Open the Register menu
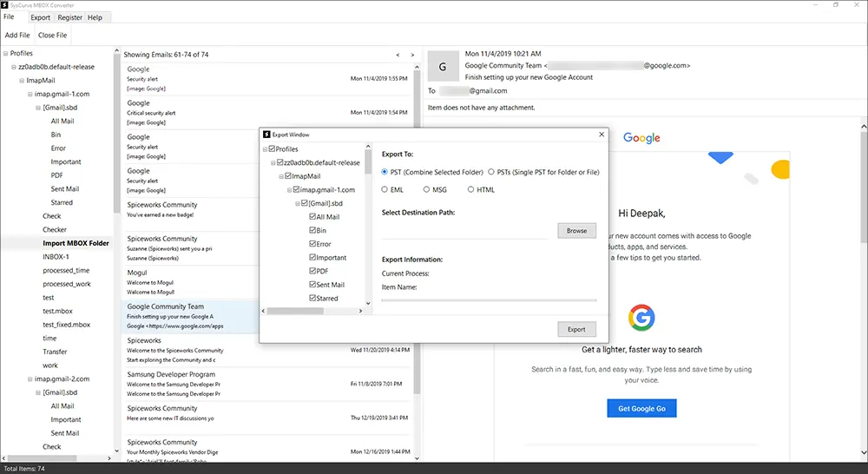The height and width of the screenshot is (474, 868). pyautogui.click(x=69, y=17)
